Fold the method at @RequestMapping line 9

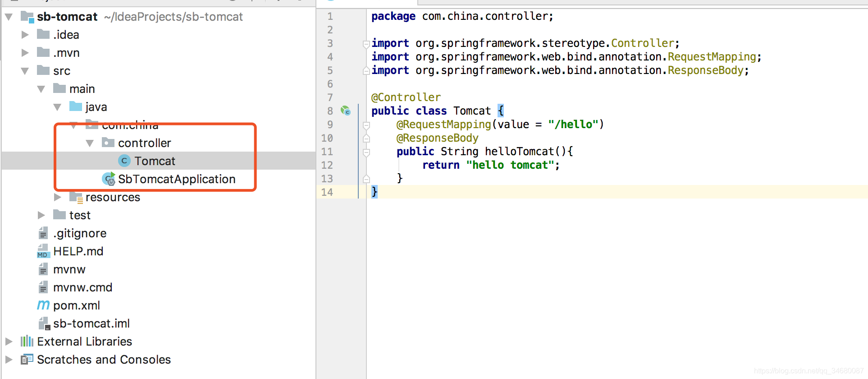366,125
